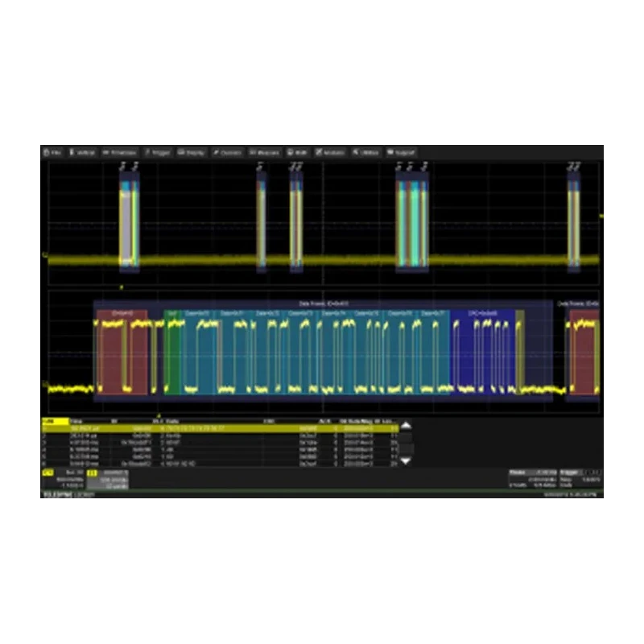Select the fifth row of decode table
644x644 pixels.
[x=220, y=456]
